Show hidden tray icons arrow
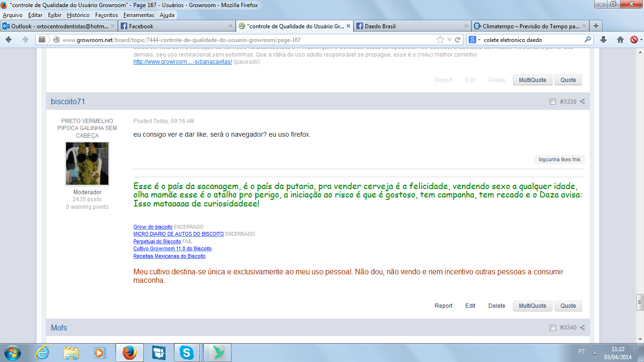 594,353
